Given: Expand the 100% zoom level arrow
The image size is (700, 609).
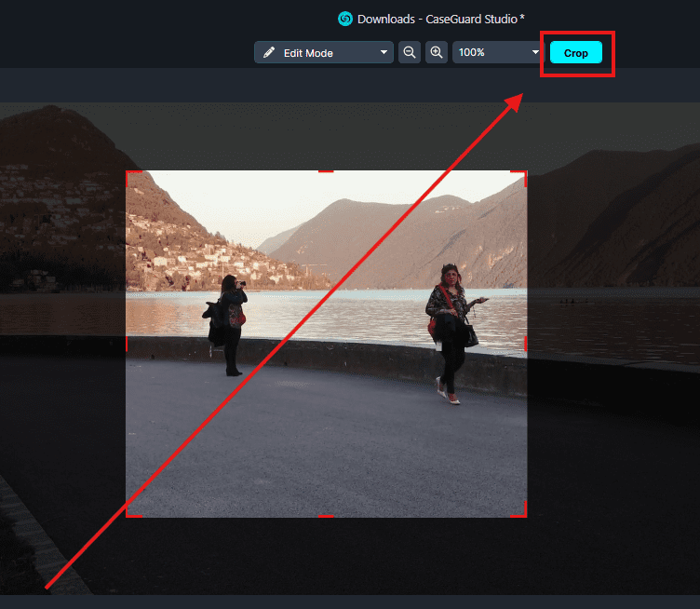Looking at the screenshot, I should (x=535, y=53).
